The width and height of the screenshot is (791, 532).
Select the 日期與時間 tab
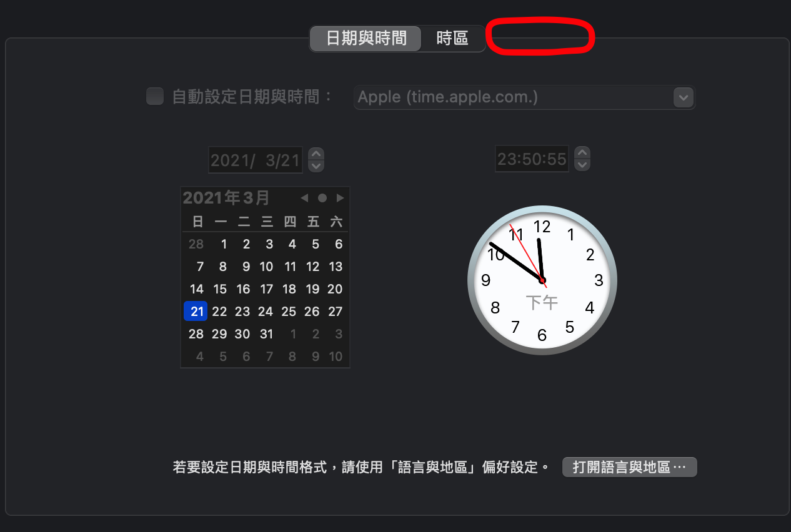366,39
